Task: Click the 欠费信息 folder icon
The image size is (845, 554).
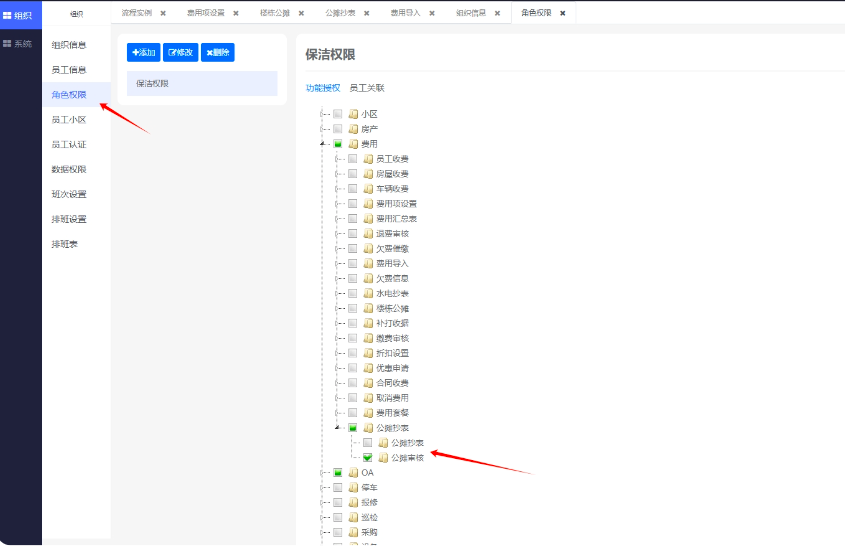Action: pos(369,278)
